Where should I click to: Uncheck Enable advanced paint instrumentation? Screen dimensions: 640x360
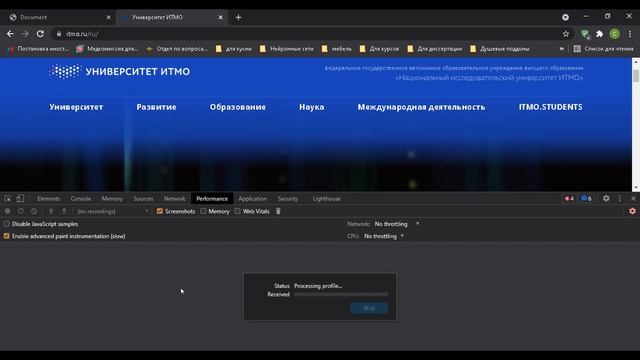(7, 236)
